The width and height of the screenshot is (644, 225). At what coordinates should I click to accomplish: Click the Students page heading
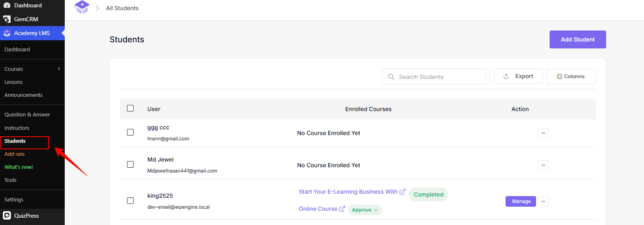(127, 39)
